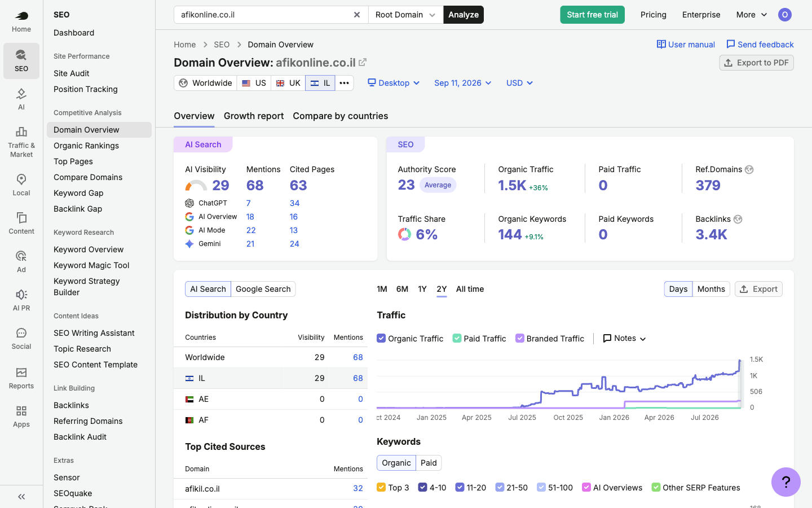Open the Content toolkit icon
The image size is (812, 508).
point(21,223)
